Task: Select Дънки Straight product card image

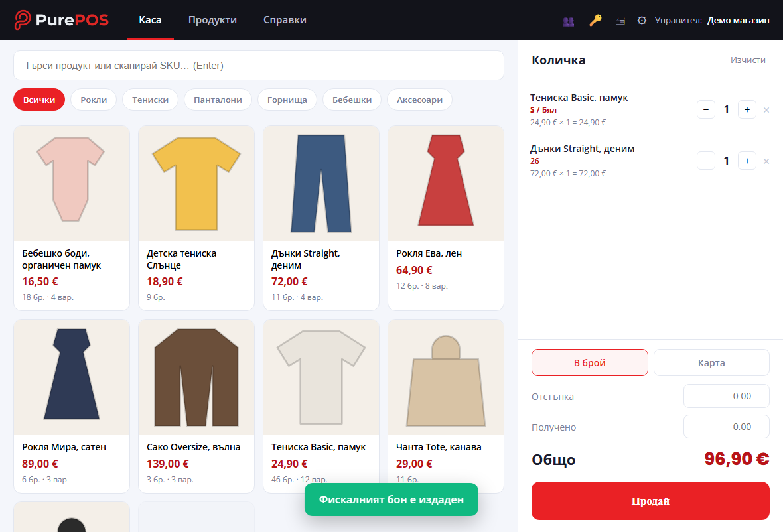Action: [321, 184]
